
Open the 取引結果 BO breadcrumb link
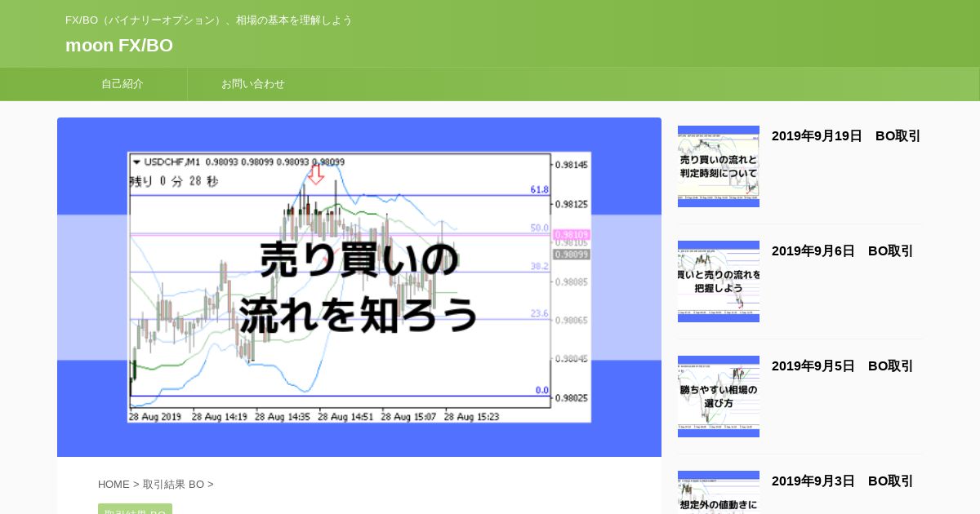(173, 485)
